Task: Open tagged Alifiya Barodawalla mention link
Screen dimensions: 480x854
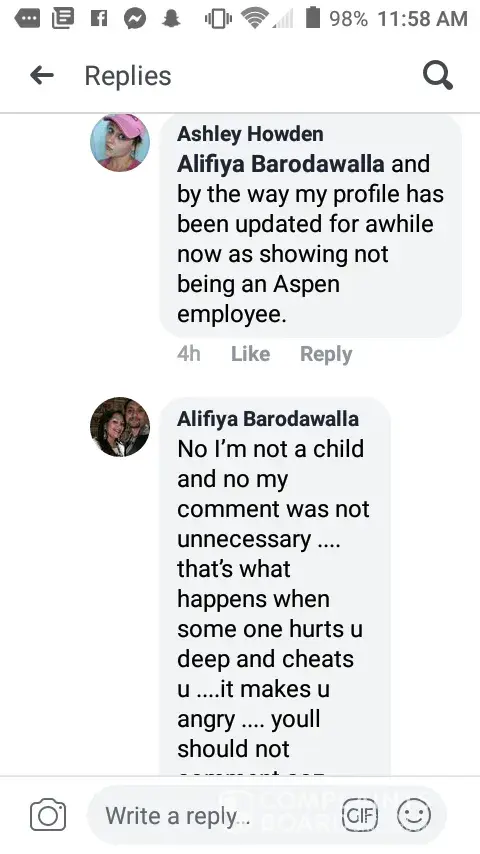Action: pyautogui.click(x=280, y=164)
